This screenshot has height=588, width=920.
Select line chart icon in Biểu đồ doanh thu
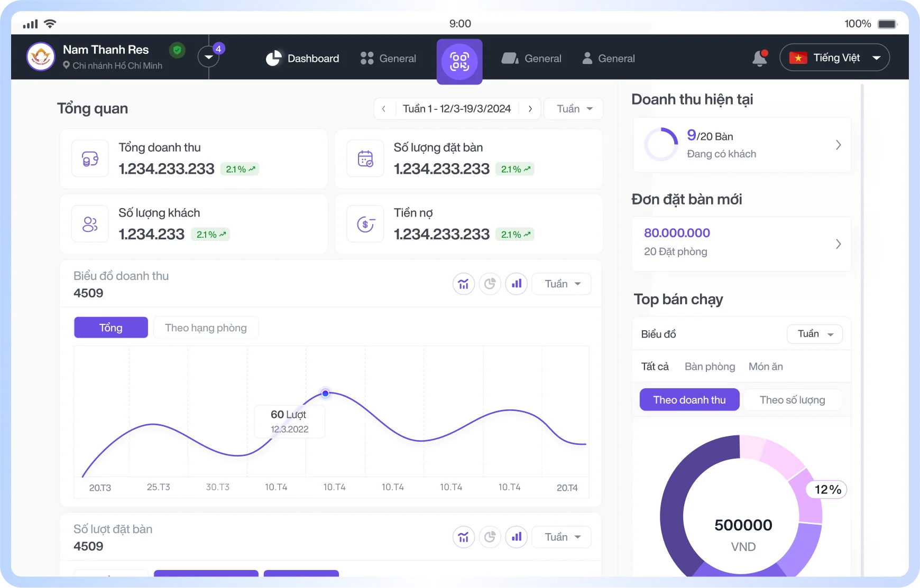[x=463, y=284]
